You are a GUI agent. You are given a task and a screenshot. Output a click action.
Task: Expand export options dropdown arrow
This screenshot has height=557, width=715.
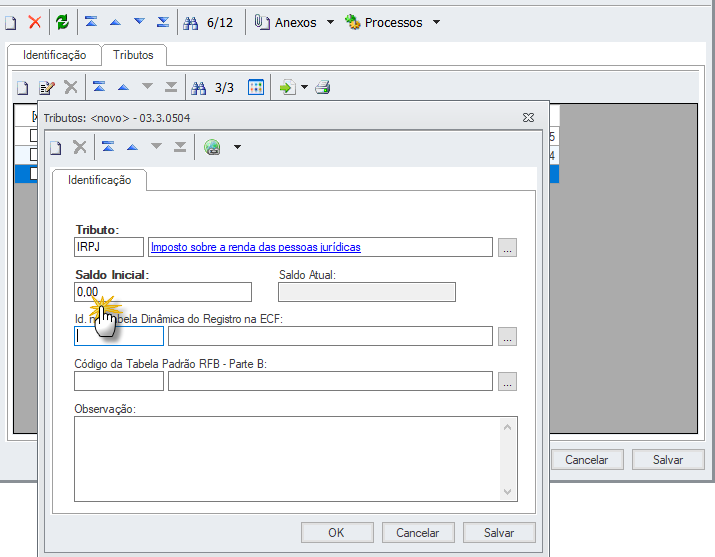[304, 87]
